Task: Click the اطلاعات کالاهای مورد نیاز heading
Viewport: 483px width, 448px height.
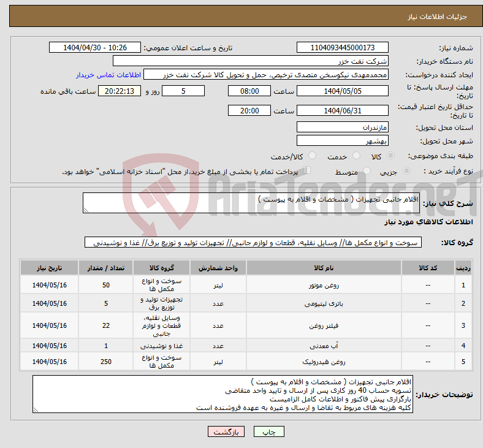Action: pos(428,222)
